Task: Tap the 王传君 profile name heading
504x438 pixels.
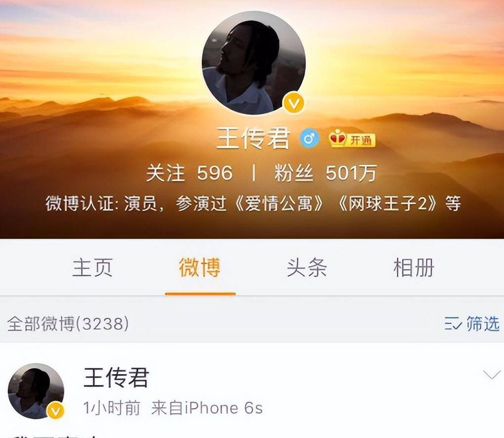Action: click(253, 138)
